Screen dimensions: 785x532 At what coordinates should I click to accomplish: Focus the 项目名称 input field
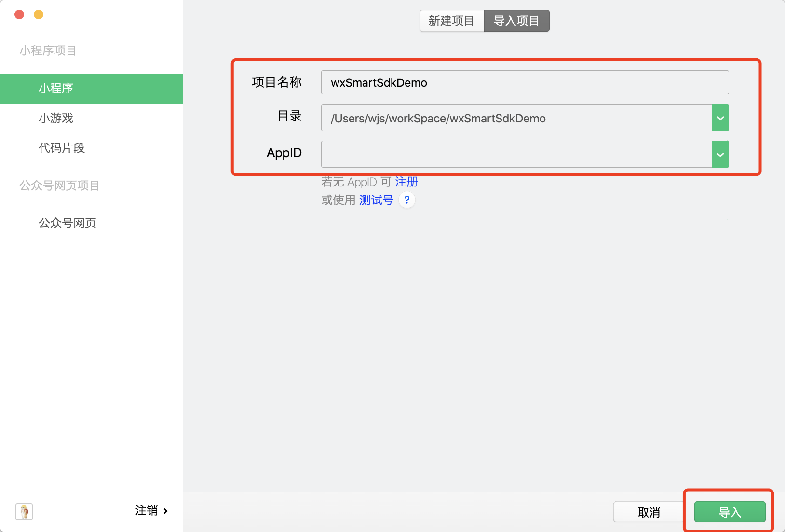(x=525, y=82)
